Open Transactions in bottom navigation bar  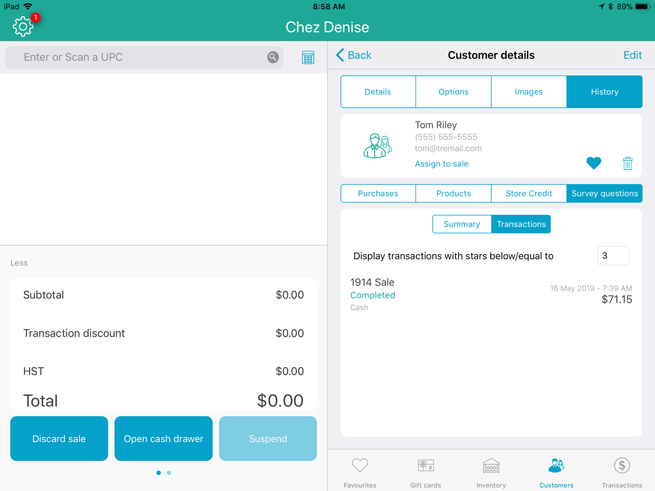click(x=621, y=472)
